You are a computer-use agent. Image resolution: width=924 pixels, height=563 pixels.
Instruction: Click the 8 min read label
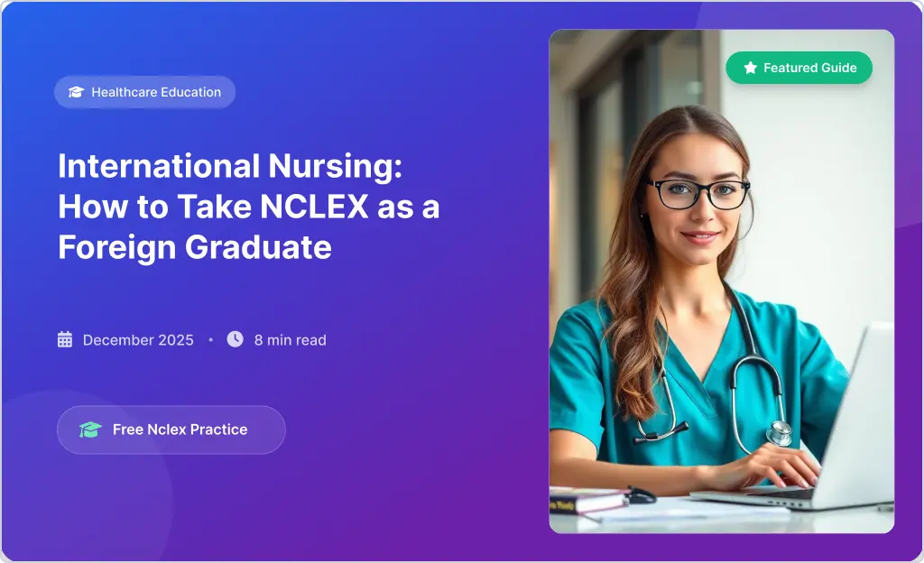click(x=290, y=340)
